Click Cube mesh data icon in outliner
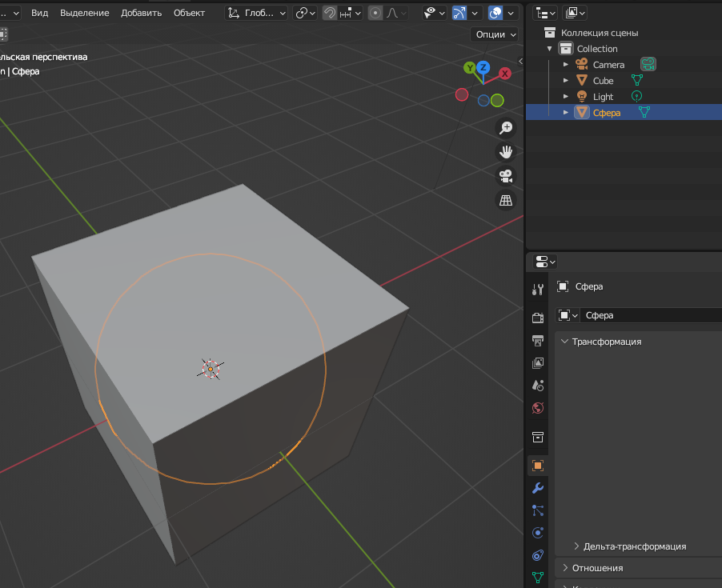Screen dimensions: 722x588 click(x=637, y=80)
